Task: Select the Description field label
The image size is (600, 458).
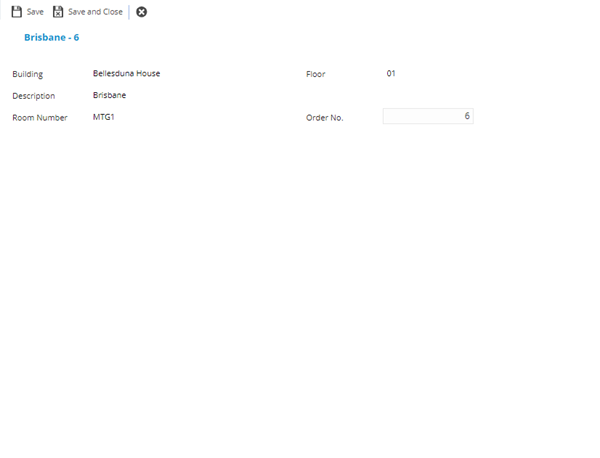Action: click(x=33, y=96)
